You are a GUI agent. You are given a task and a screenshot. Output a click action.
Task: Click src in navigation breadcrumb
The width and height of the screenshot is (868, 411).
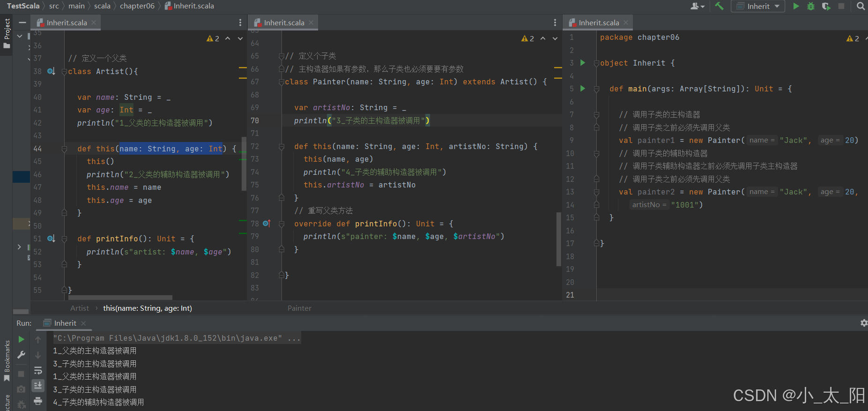(x=54, y=6)
